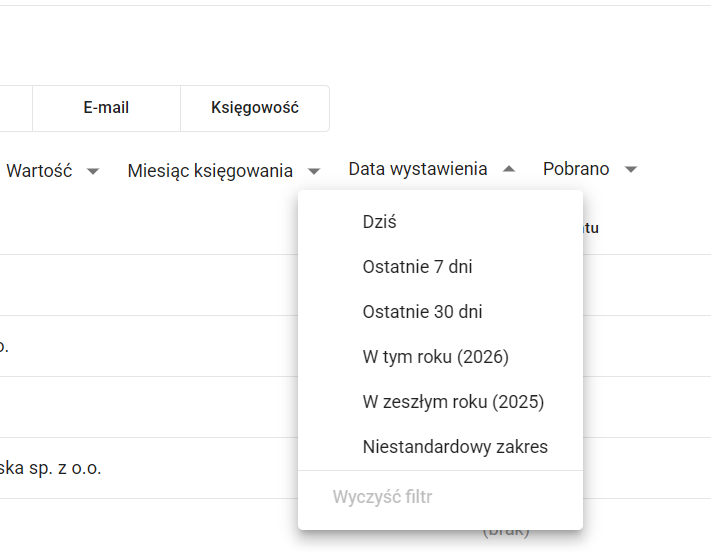The height and width of the screenshot is (552, 711).
Task: Select W zeszłym roku (2025)
Action: pos(453,402)
